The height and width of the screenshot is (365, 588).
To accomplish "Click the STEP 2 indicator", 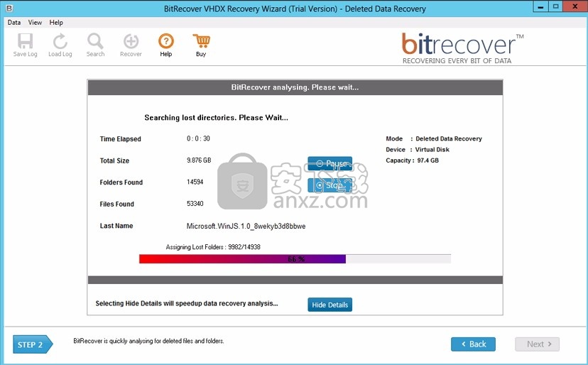I will 33,344.
